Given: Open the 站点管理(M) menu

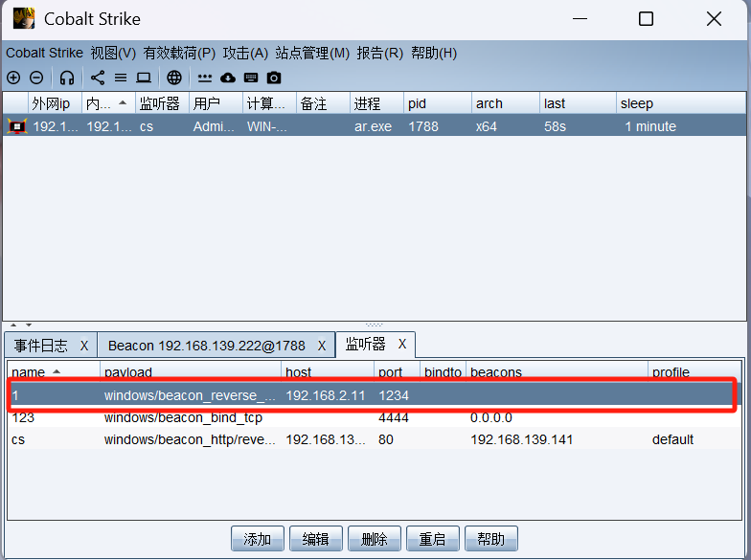Looking at the screenshot, I should pos(312,53).
